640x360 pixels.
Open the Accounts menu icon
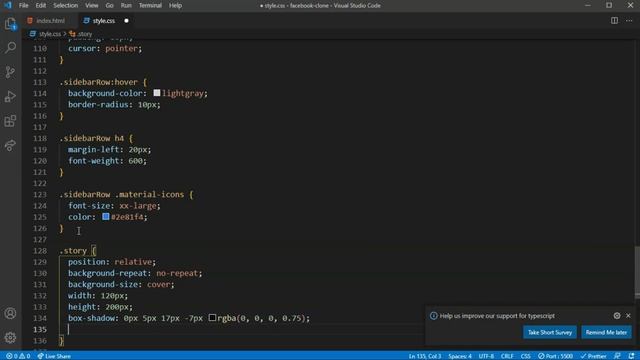[x=11, y=313]
